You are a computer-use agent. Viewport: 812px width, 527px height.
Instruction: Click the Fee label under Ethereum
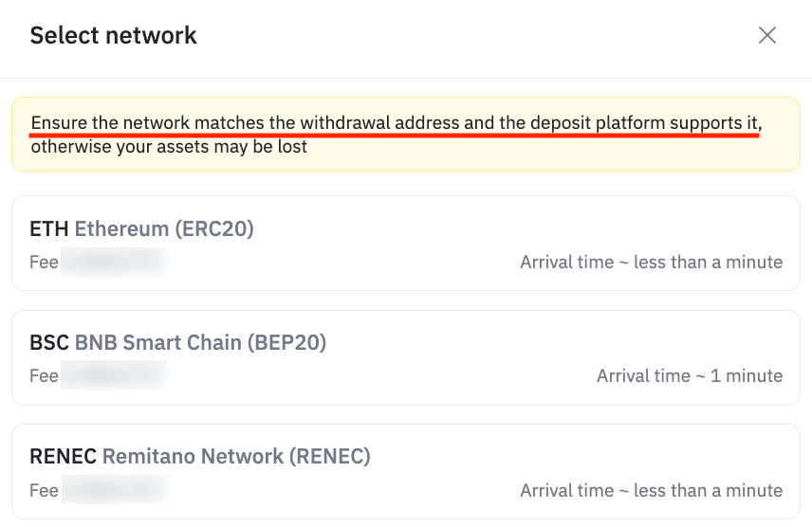(44, 262)
